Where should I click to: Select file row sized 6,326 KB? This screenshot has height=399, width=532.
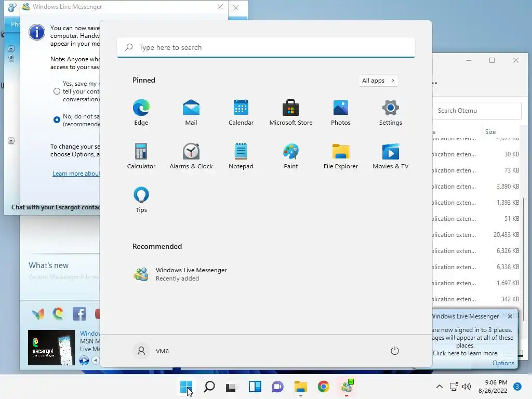pyautogui.click(x=476, y=251)
